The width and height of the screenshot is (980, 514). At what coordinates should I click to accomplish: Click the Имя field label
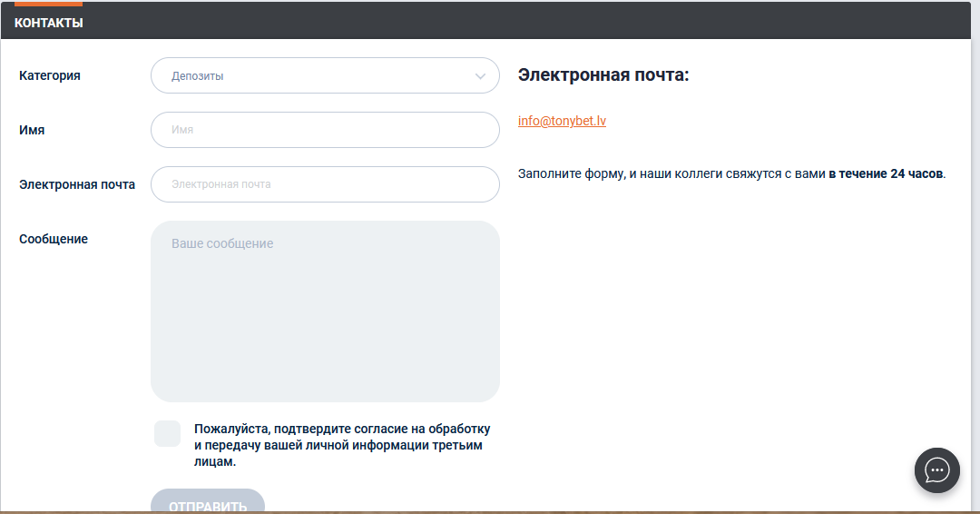coord(32,130)
